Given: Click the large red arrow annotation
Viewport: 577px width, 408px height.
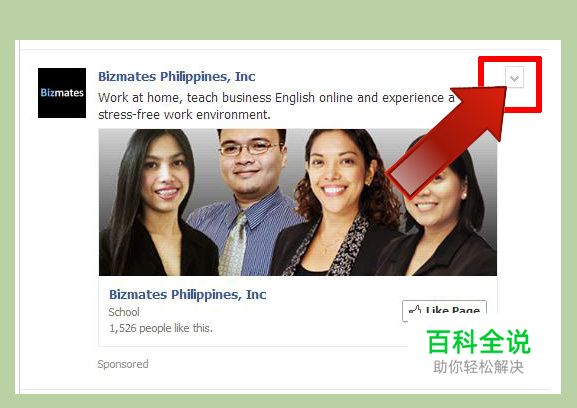Looking at the screenshot, I should (447, 140).
